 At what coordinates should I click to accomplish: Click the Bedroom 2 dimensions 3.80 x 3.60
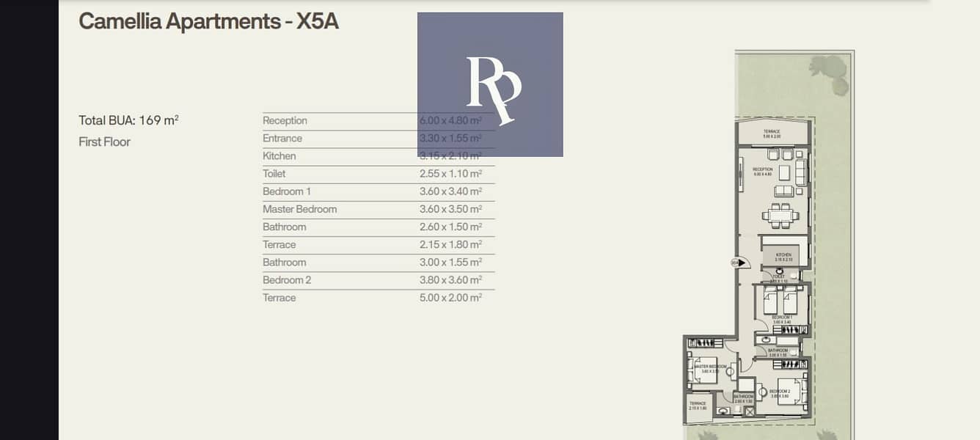pos(450,280)
